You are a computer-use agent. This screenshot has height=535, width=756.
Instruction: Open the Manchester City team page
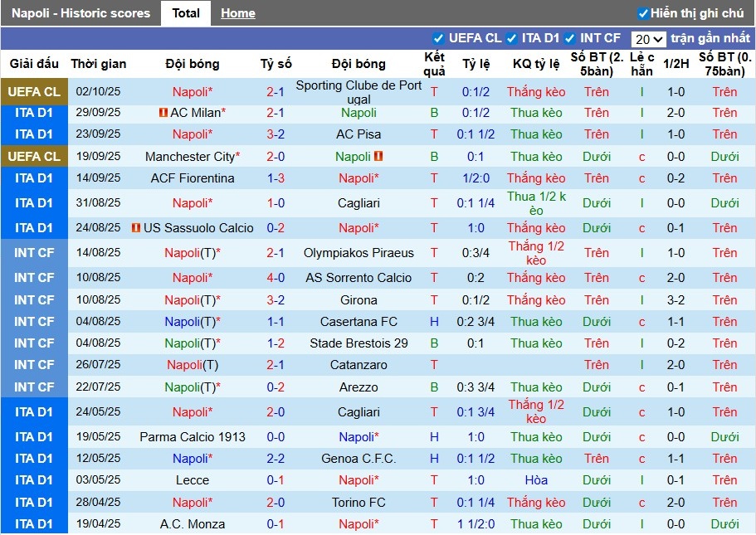190,157
